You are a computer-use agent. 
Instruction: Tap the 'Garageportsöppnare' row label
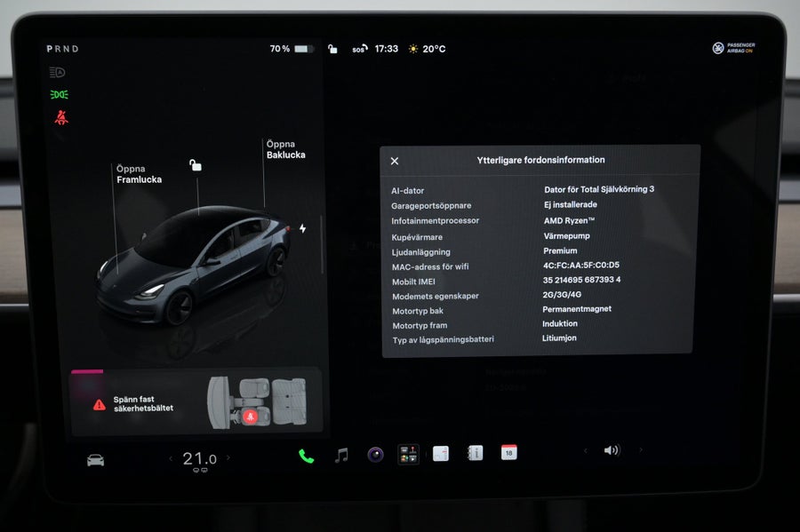(431, 206)
